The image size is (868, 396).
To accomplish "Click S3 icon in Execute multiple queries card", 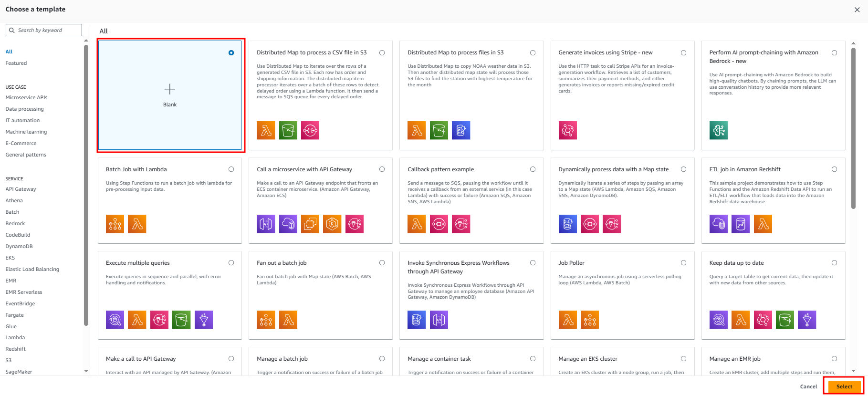I will pyautogui.click(x=181, y=320).
